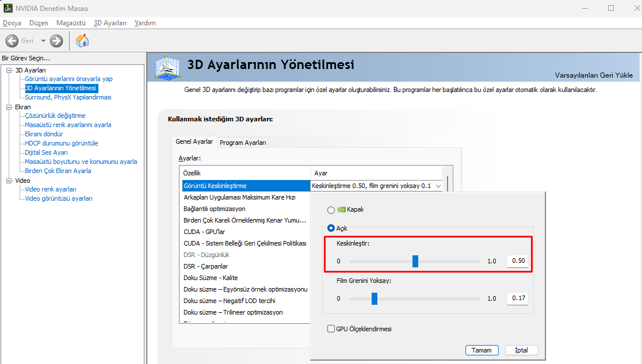The height and width of the screenshot is (364, 642).
Task: Click the NVIDIA app icon in title bar
Action: click(x=8, y=8)
